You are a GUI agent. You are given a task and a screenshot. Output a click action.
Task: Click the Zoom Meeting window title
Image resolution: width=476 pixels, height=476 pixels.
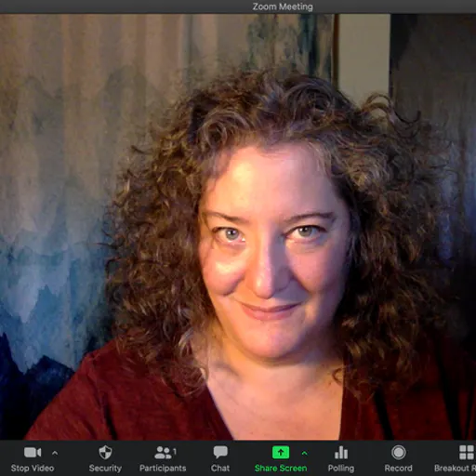(283, 7)
